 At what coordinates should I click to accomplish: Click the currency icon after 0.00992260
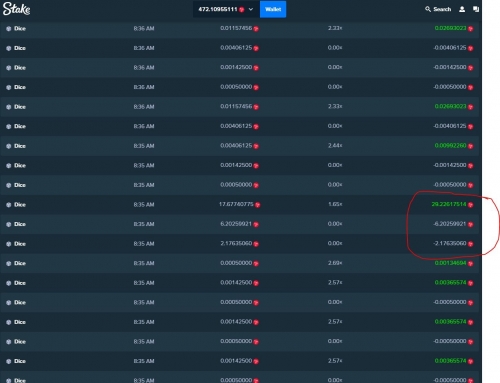[x=470, y=146]
